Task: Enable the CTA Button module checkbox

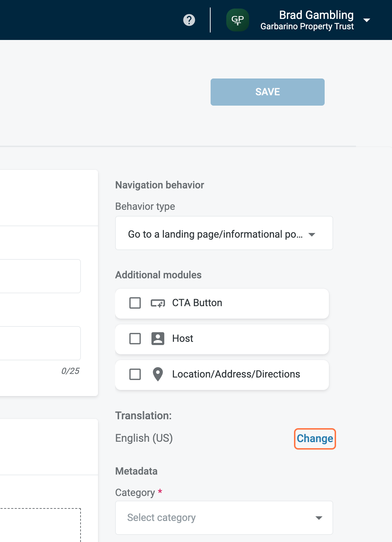Action: (x=135, y=303)
